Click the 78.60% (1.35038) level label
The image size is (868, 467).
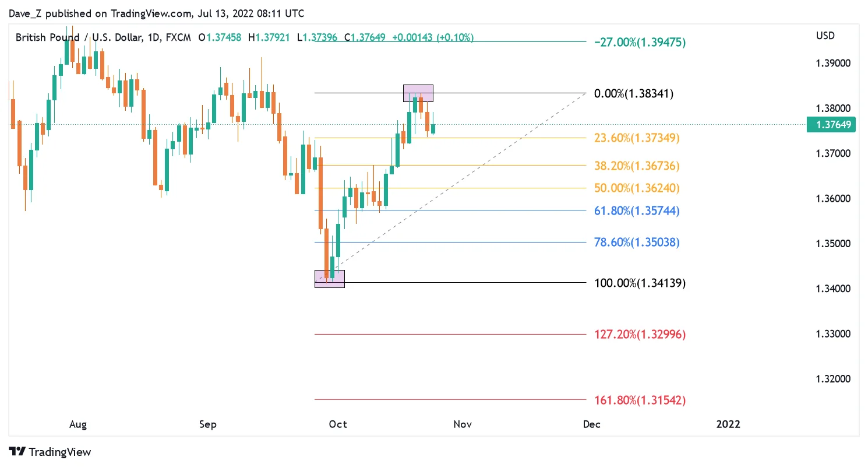(x=637, y=242)
